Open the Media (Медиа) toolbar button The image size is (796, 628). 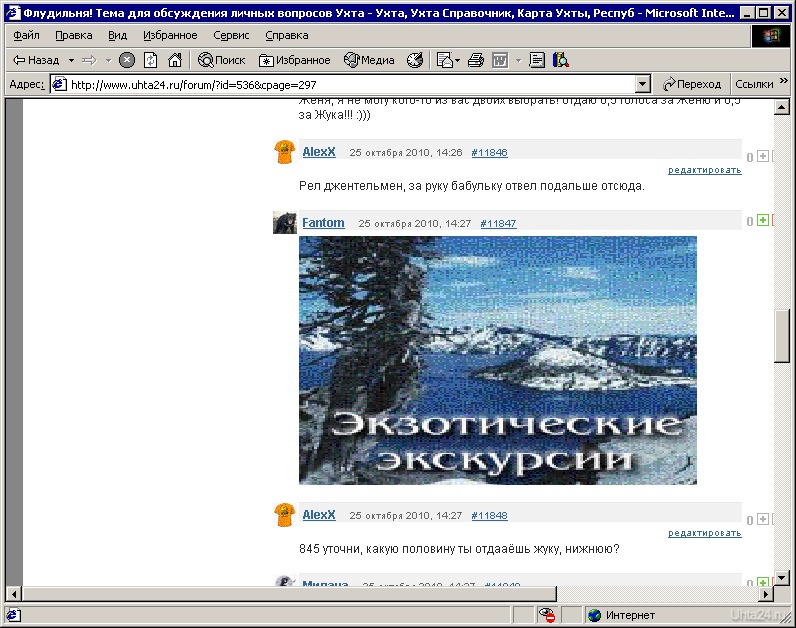pyautogui.click(x=369, y=60)
